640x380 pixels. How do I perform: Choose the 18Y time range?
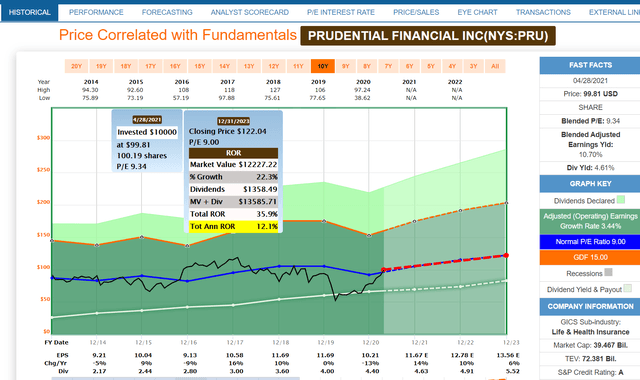[x=126, y=66]
